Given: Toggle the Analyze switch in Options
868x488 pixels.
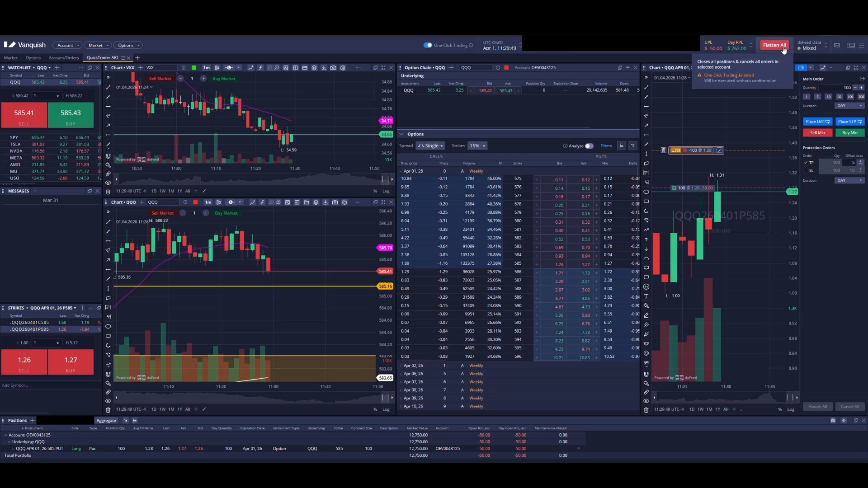Looking at the screenshot, I should pyautogui.click(x=589, y=146).
